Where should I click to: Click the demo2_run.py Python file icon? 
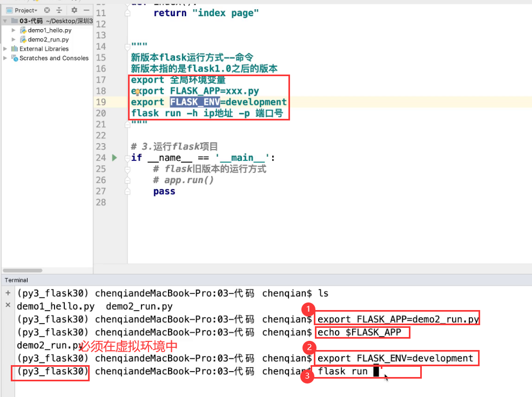tap(23, 39)
